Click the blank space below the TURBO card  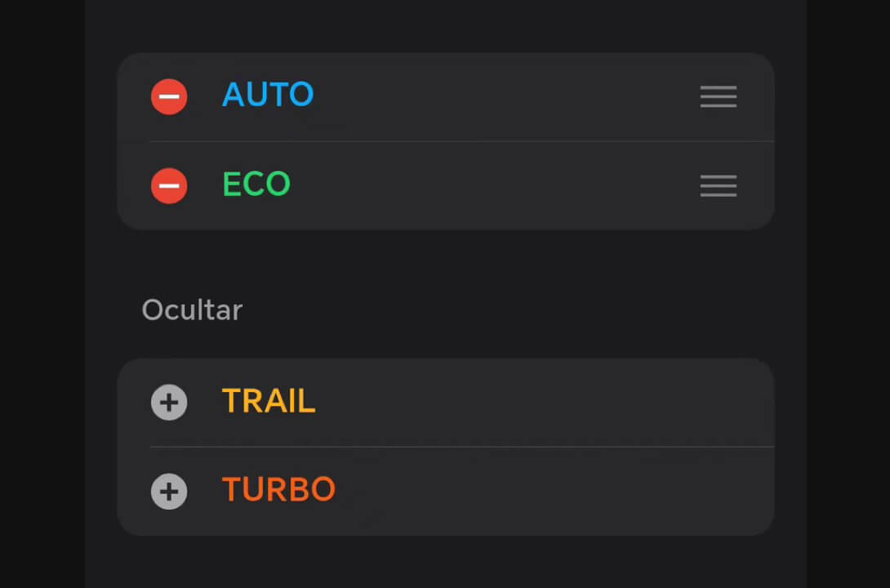click(x=445, y=562)
